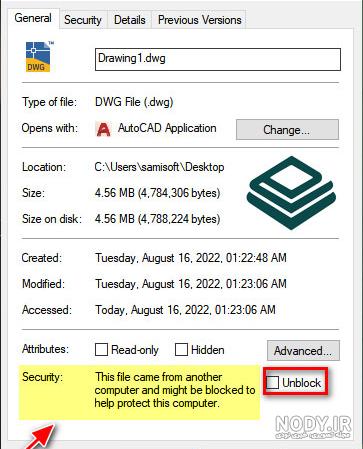Select the Desktop location path text
Viewport: 363px width, 449px height.
pos(159,167)
